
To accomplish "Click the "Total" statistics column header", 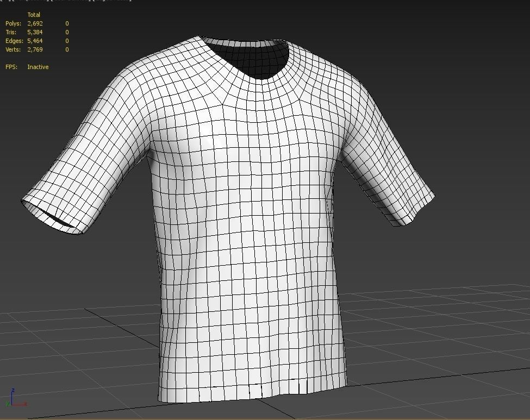I will tap(34, 15).
